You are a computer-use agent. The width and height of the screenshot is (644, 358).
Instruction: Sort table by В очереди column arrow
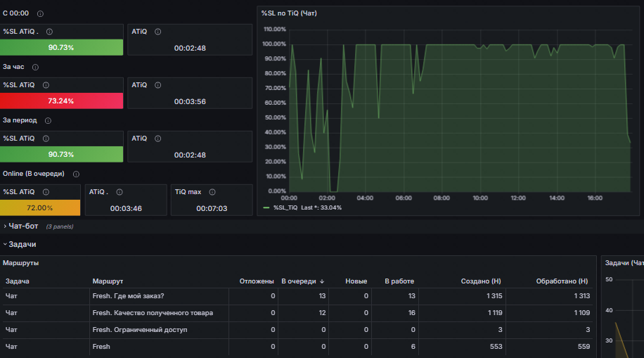322,281
